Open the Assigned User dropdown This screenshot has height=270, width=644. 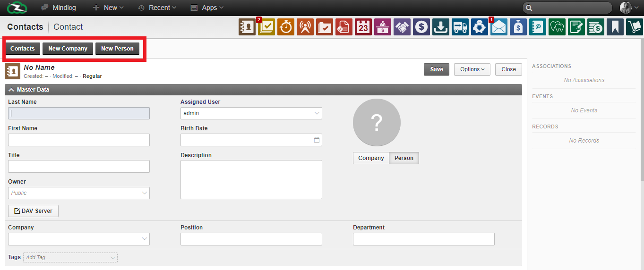pyautogui.click(x=251, y=113)
